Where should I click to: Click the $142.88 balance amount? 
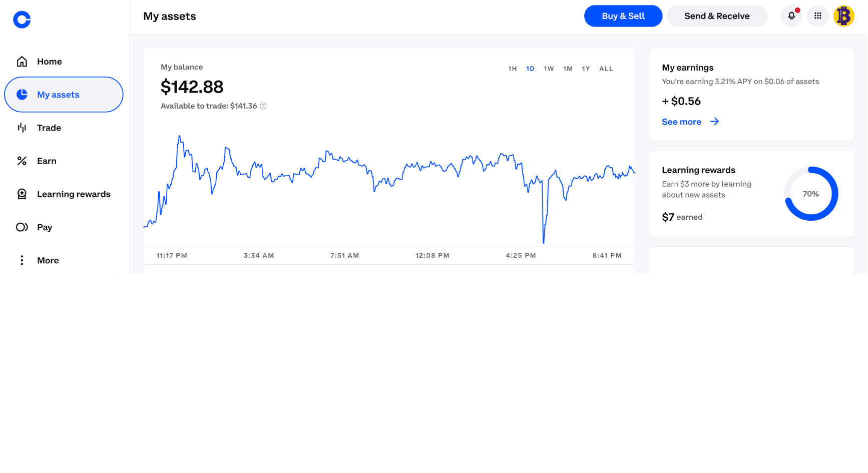(192, 87)
